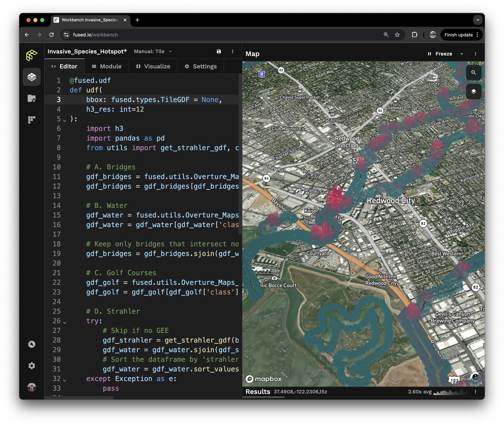Viewport: 504px width, 425px height.
Task: Click the add-folder file explorer icon
Action: pyautogui.click(x=32, y=98)
